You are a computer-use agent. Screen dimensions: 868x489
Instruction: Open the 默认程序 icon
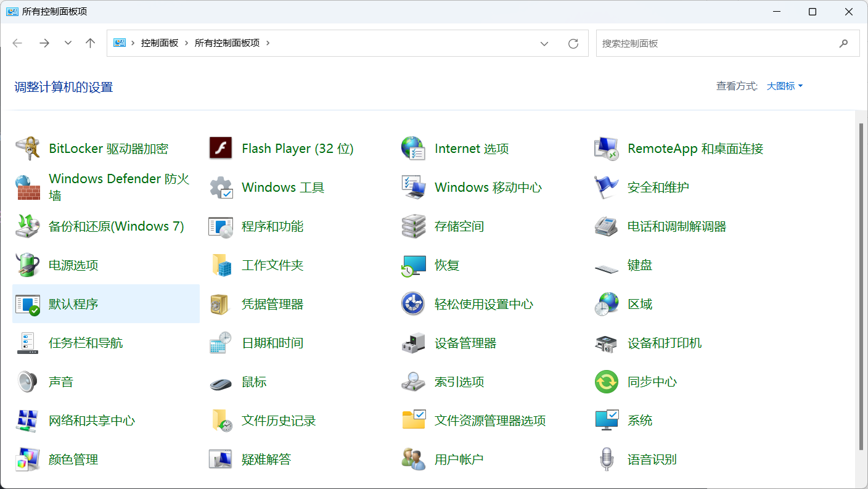tap(28, 304)
